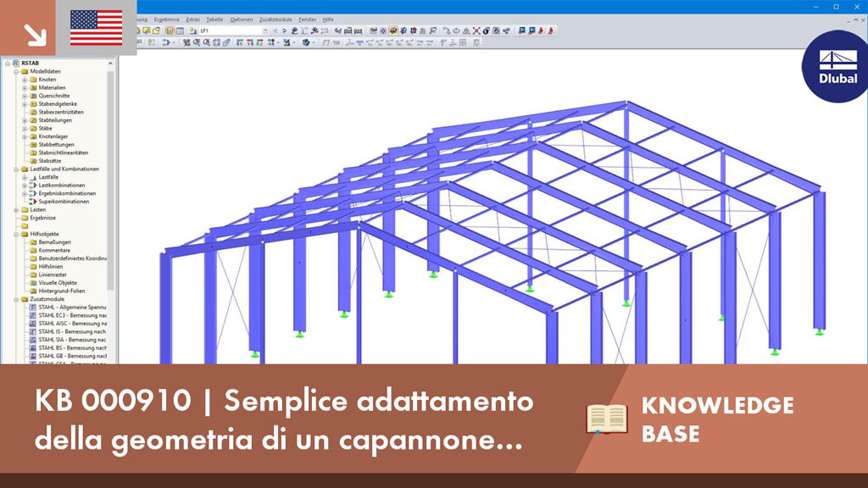Image resolution: width=868 pixels, height=488 pixels.
Task: Expand the Knotenlager tree node
Action: pyautogui.click(x=25, y=136)
